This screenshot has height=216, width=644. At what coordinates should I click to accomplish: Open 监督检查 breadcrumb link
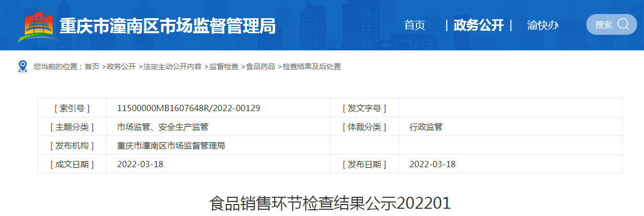tap(224, 66)
